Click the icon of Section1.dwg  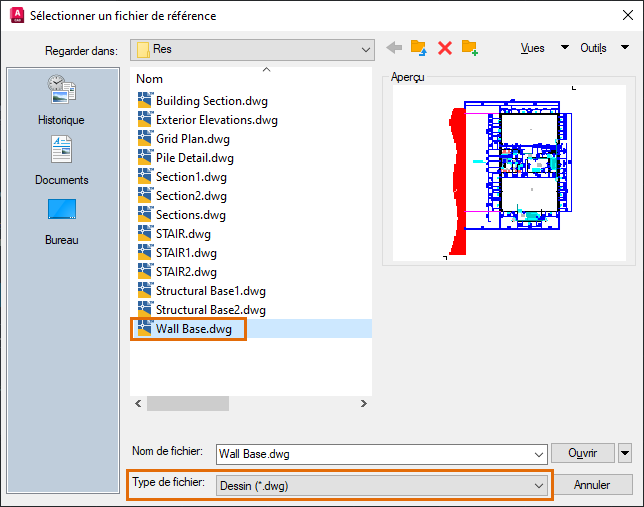[x=145, y=177]
